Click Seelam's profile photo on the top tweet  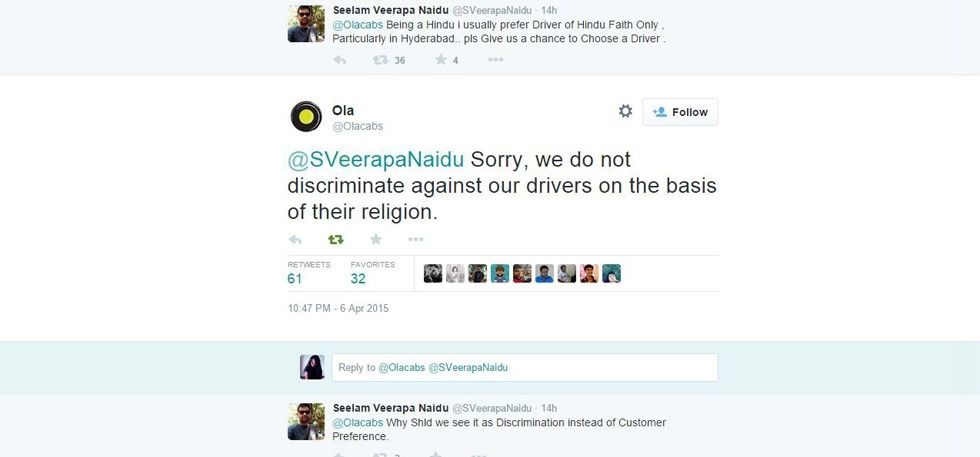click(x=305, y=24)
